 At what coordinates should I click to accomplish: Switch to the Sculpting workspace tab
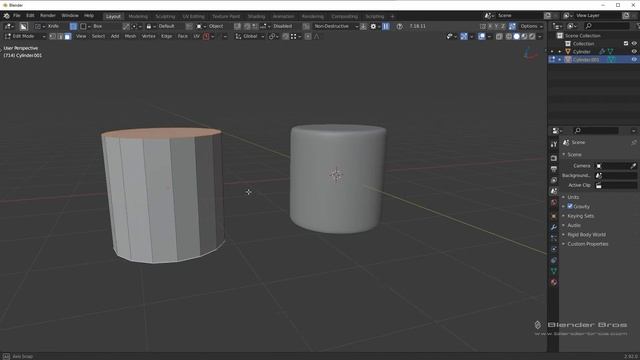pyautogui.click(x=165, y=16)
